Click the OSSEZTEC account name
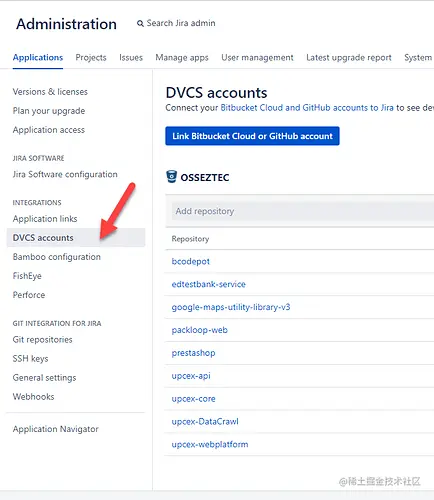Image resolution: width=434 pixels, height=500 pixels. (x=205, y=177)
